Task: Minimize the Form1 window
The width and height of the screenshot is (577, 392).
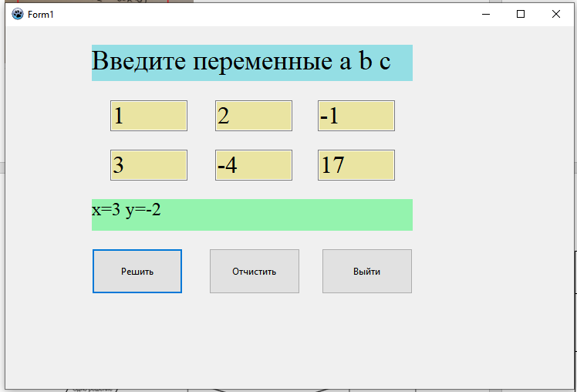Action: [486, 15]
